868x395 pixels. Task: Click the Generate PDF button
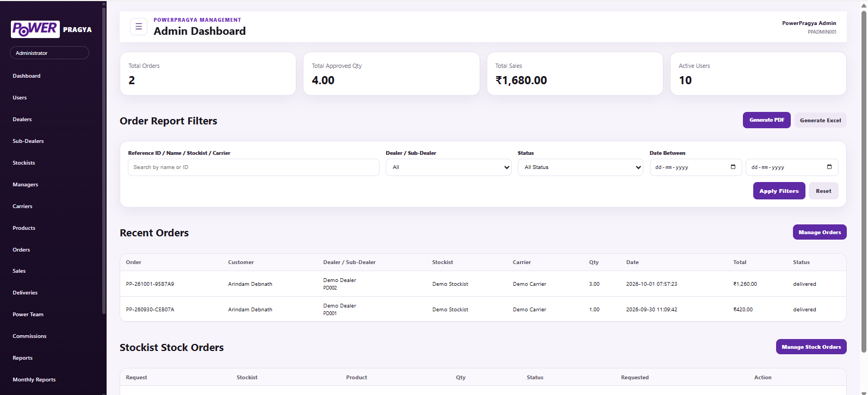pos(767,120)
